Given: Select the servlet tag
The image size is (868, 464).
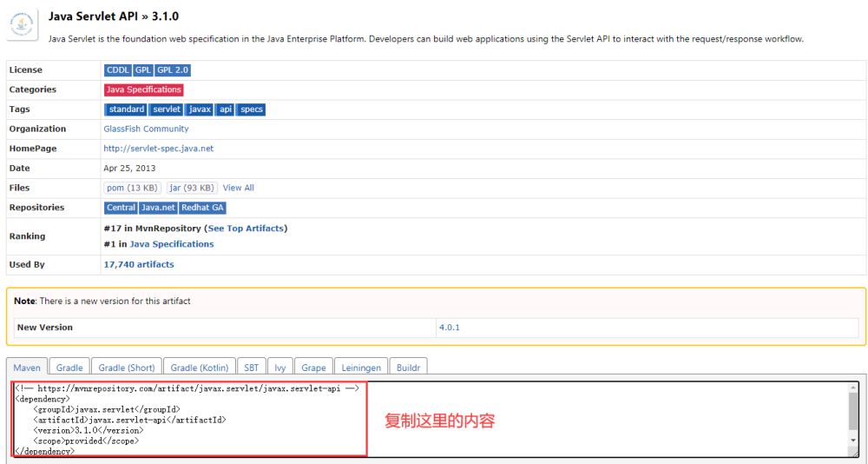Looking at the screenshot, I should coord(166,109).
